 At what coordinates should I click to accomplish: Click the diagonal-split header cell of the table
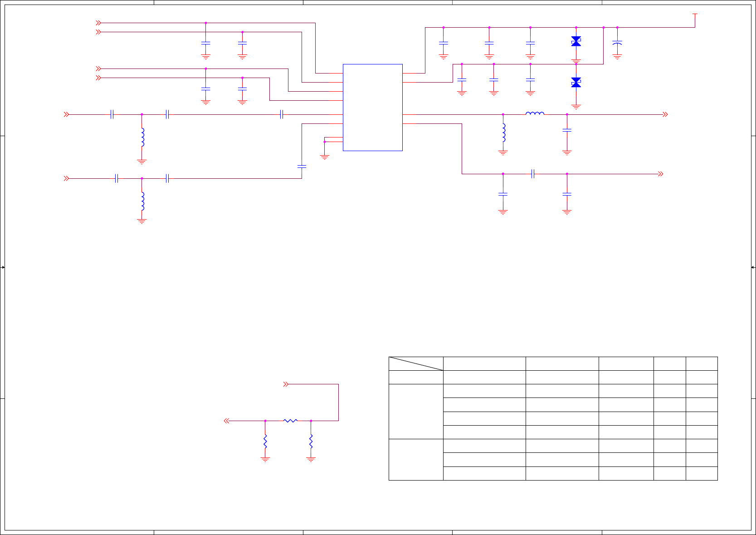(416, 363)
